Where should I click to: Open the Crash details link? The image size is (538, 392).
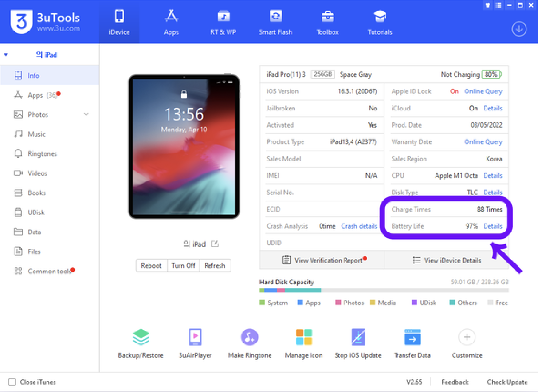click(359, 226)
